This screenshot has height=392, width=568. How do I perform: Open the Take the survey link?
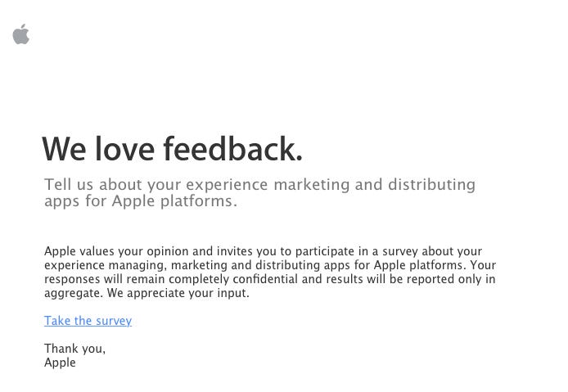click(x=88, y=321)
